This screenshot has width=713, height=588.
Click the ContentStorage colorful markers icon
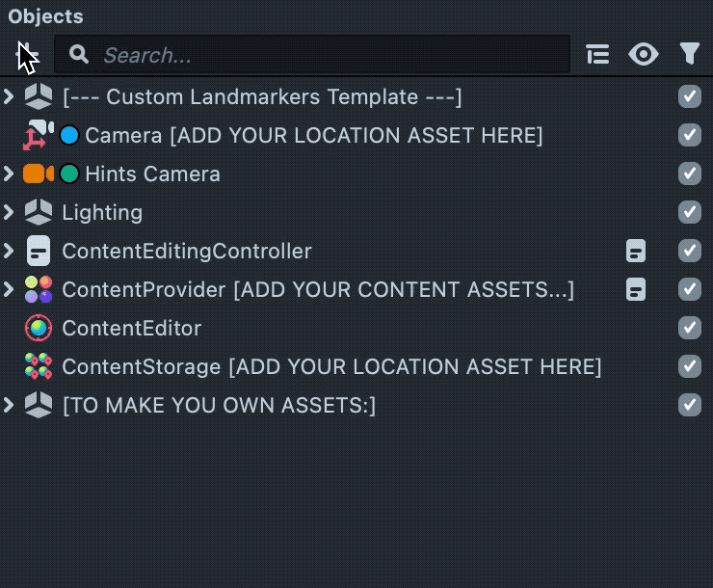click(x=39, y=367)
